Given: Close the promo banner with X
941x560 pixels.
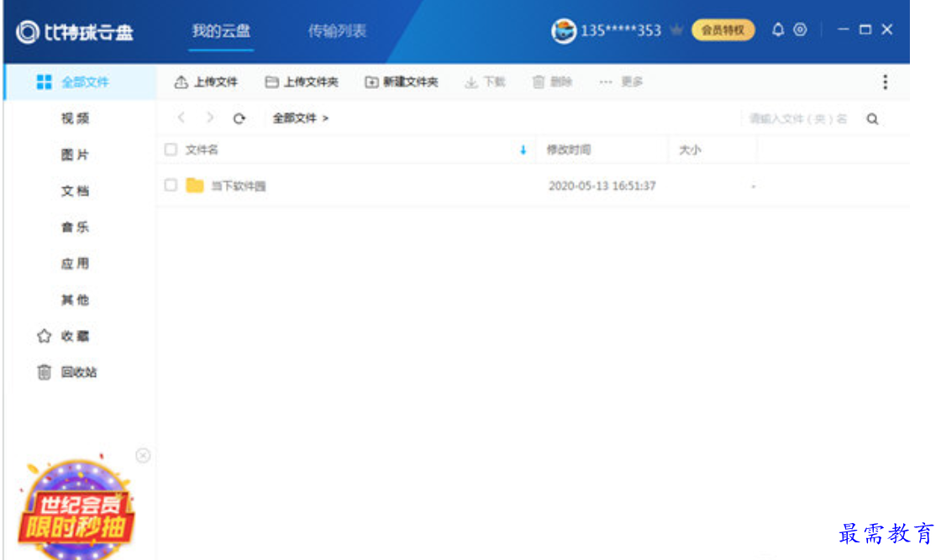Looking at the screenshot, I should [143, 456].
